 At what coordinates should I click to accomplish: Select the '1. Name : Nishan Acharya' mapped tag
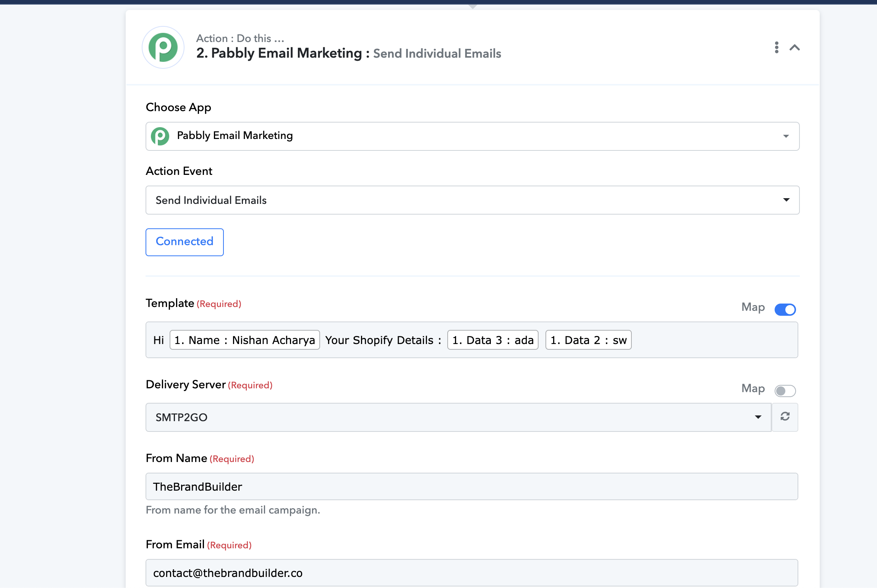[x=245, y=340]
